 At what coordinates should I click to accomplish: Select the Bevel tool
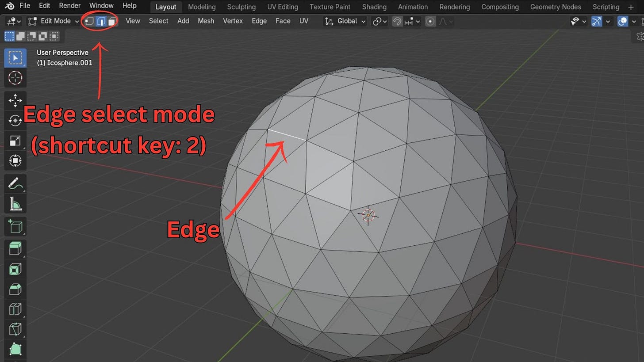(x=15, y=289)
